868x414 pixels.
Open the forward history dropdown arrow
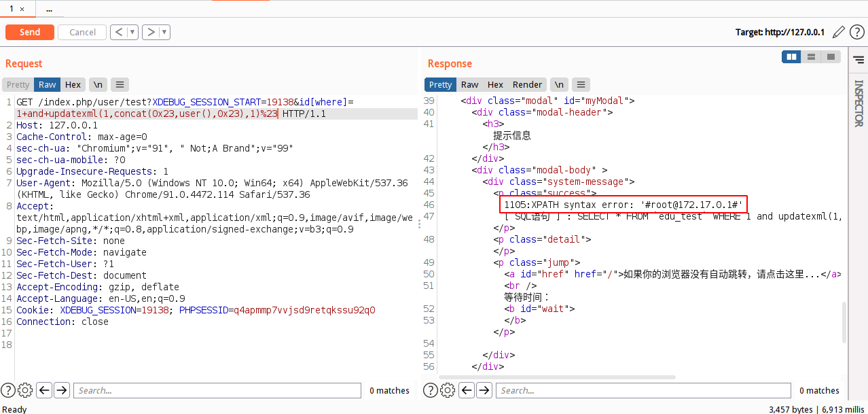(164, 32)
